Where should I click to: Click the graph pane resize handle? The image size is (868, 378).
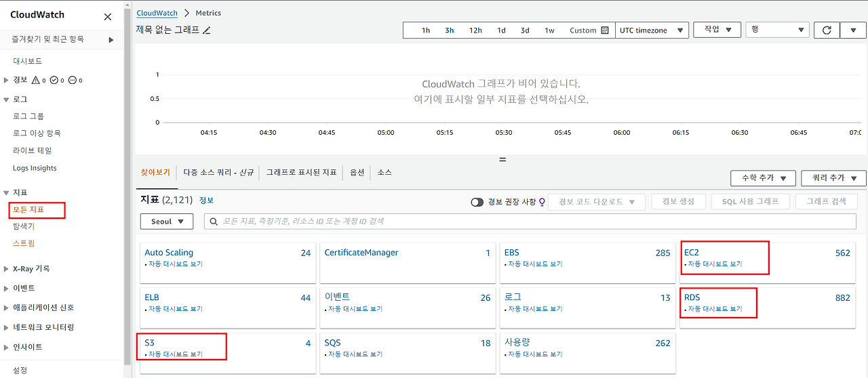coord(502,160)
